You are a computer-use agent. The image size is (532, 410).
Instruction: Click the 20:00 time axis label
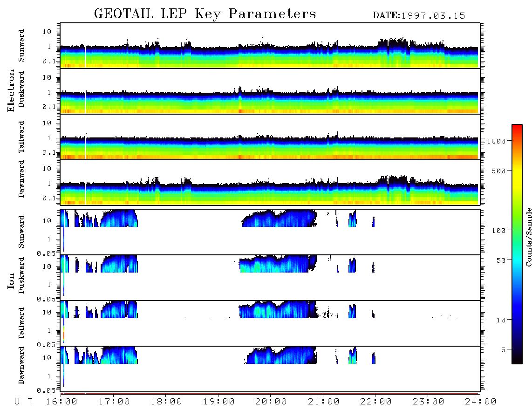pos(271,402)
